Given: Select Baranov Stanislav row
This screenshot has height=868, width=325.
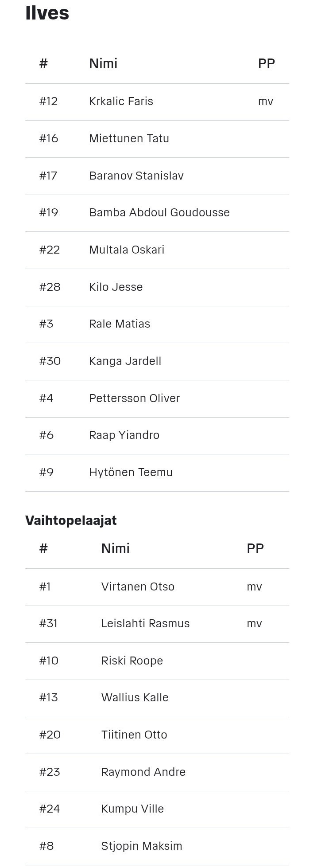Looking at the screenshot, I should pyautogui.click(x=157, y=176).
